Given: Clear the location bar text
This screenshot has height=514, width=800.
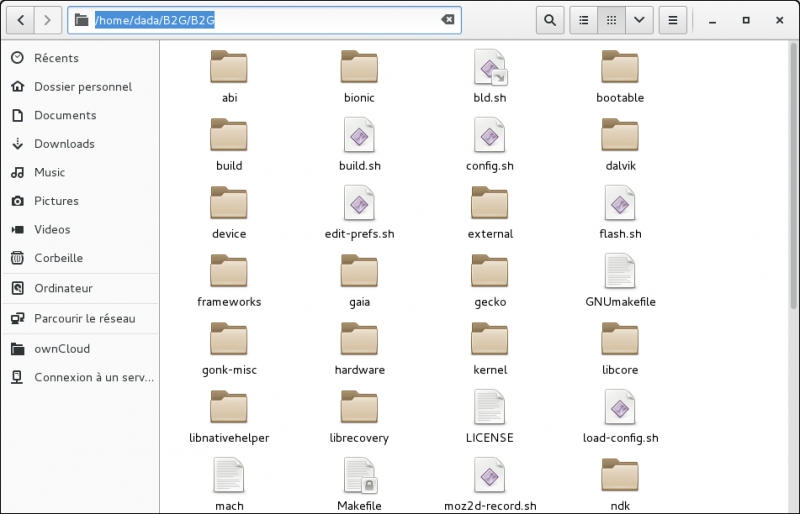Looking at the screenshot, I should 447,20.
